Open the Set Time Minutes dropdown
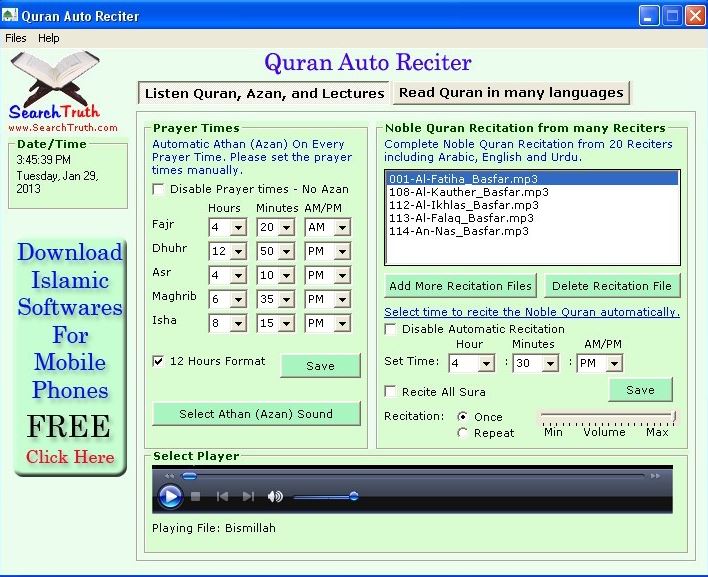 550,363
